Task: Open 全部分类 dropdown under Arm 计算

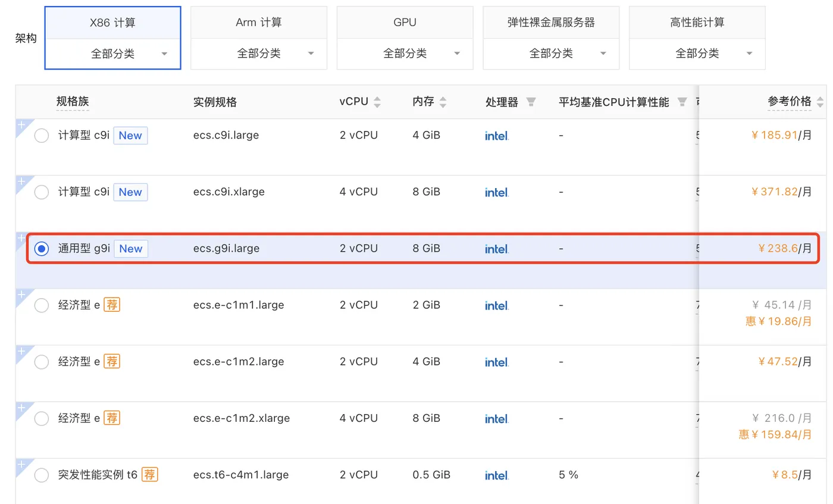Action: tap(259, 54)
